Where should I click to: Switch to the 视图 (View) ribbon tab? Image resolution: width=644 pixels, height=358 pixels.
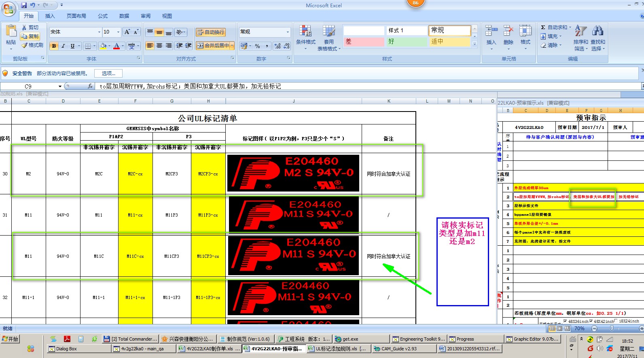(167, 16)
